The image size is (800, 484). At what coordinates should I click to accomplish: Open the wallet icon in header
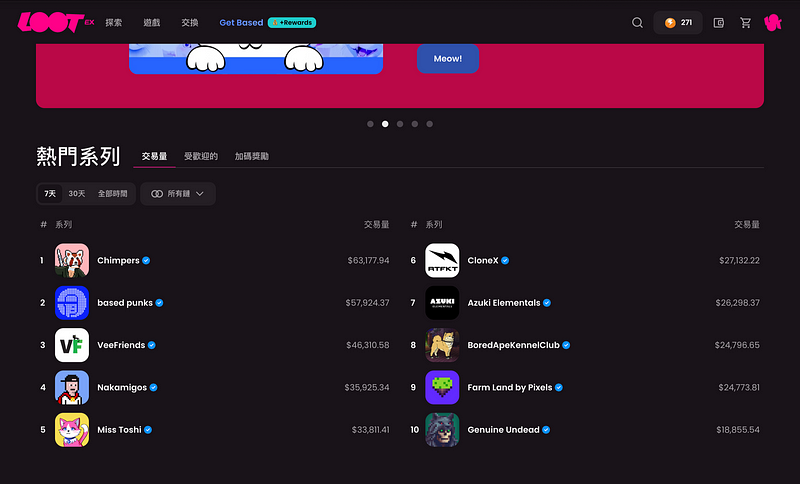point(718,22)
